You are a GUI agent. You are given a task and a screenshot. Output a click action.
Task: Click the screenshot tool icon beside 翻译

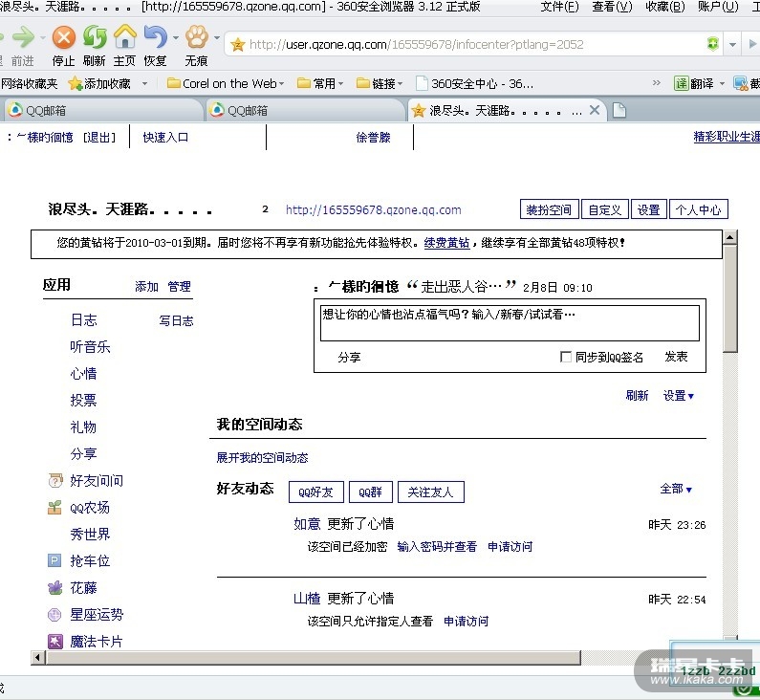pos(740,83)
